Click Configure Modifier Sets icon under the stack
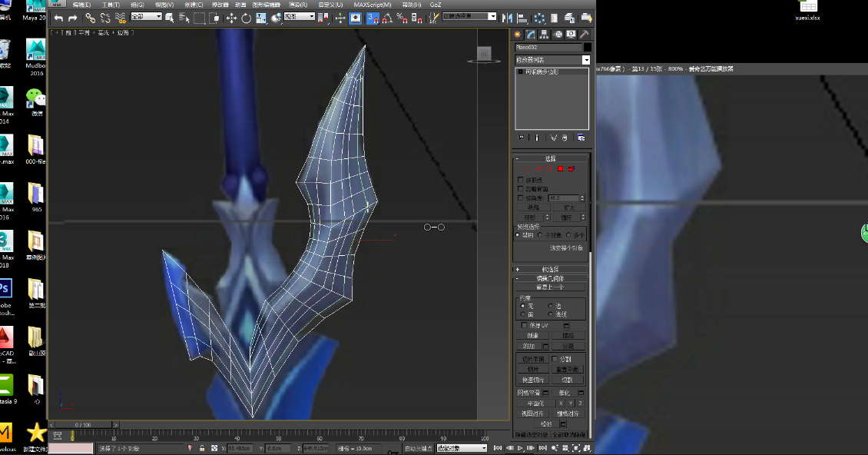 581,138
